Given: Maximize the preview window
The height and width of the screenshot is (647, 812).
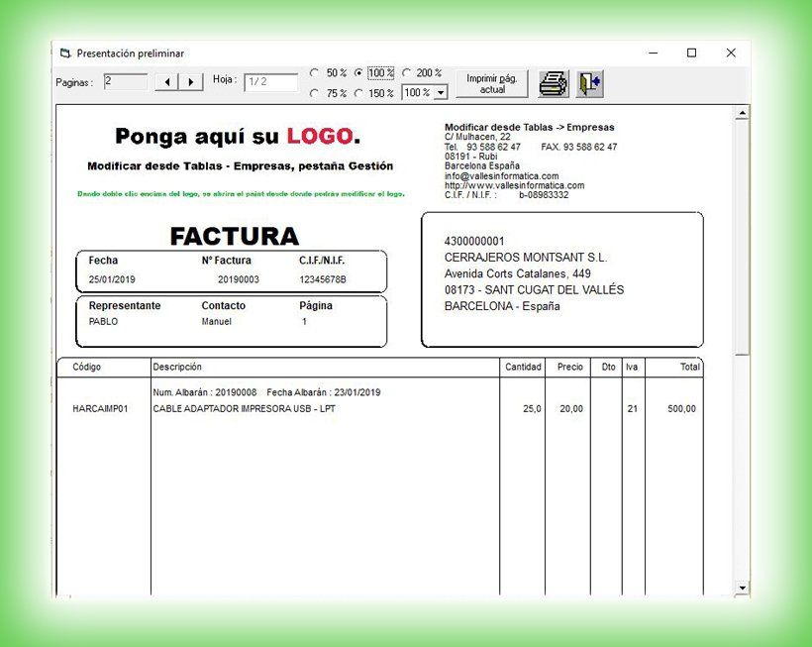Looking at the screenshot, I should [691, 53].
